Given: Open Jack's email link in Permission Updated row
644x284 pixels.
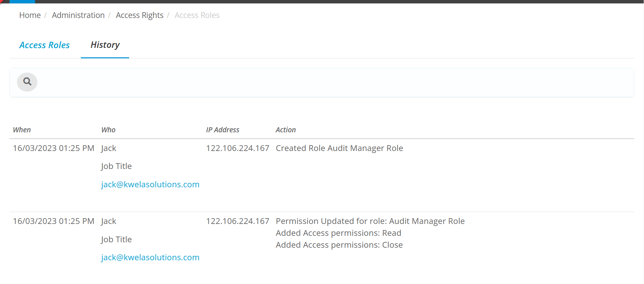Looking at the screenshot, I should coord(150,258).
